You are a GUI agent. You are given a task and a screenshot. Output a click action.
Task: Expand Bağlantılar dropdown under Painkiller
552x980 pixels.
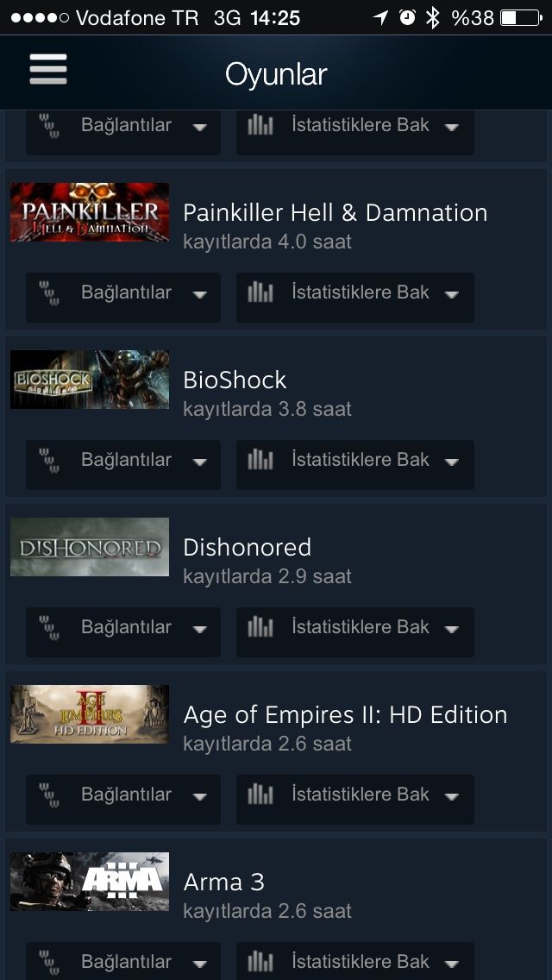tap(123, 297)
